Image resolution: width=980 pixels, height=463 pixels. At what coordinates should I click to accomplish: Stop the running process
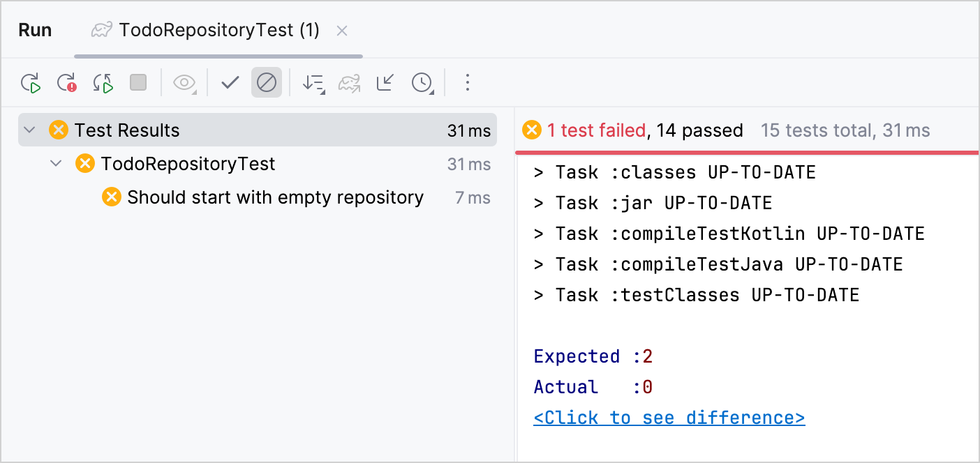[138, 83]
